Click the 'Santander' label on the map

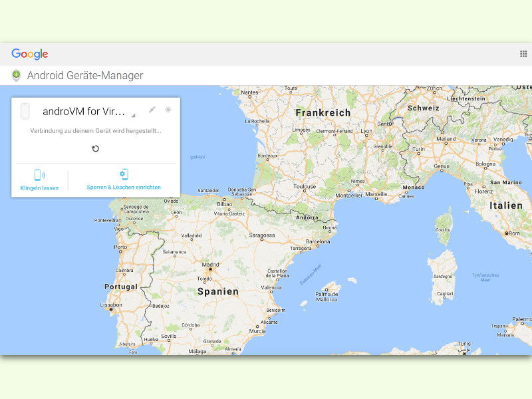coord(208,191)
